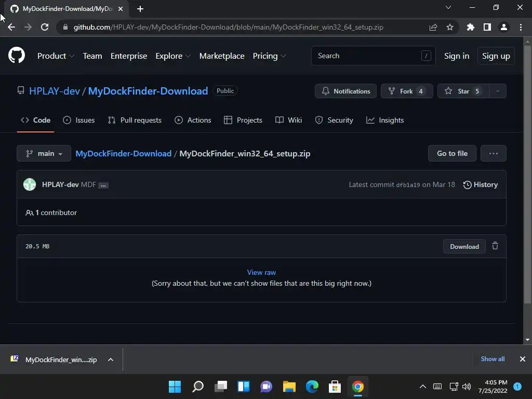Expand the Star lists dropdown arrow
Image resolution: width=532 pixels, height=399 pixels.
pyautogui.click(x=498, y=91)
